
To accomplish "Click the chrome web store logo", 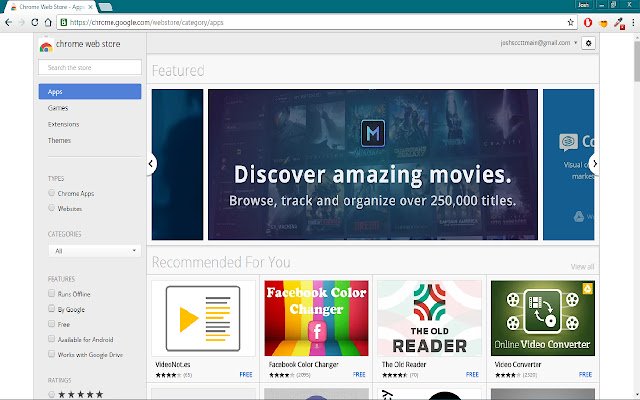I will (x=80, y=44).
